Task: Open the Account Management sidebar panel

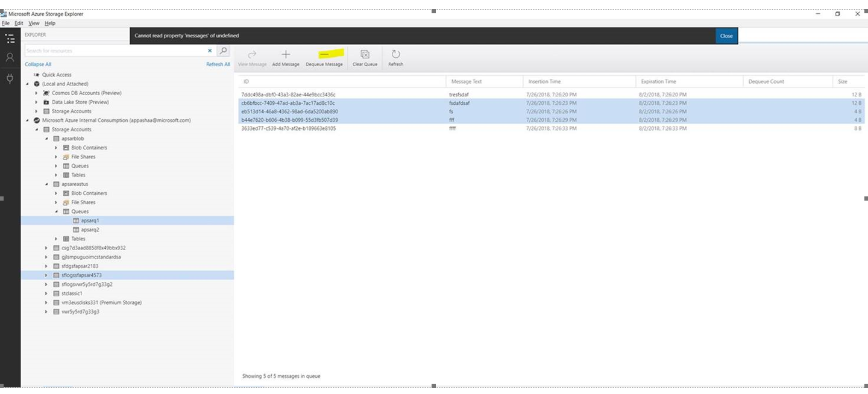Action: (9, 57)
